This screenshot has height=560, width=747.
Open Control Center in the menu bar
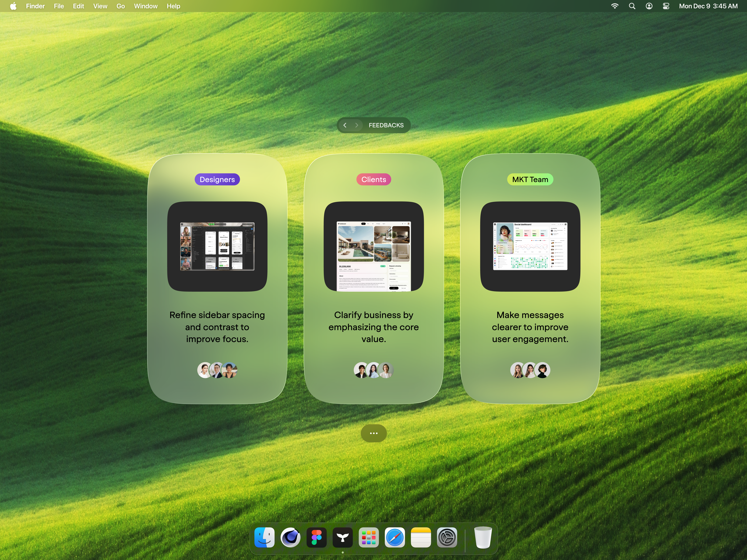coord(666,6)
